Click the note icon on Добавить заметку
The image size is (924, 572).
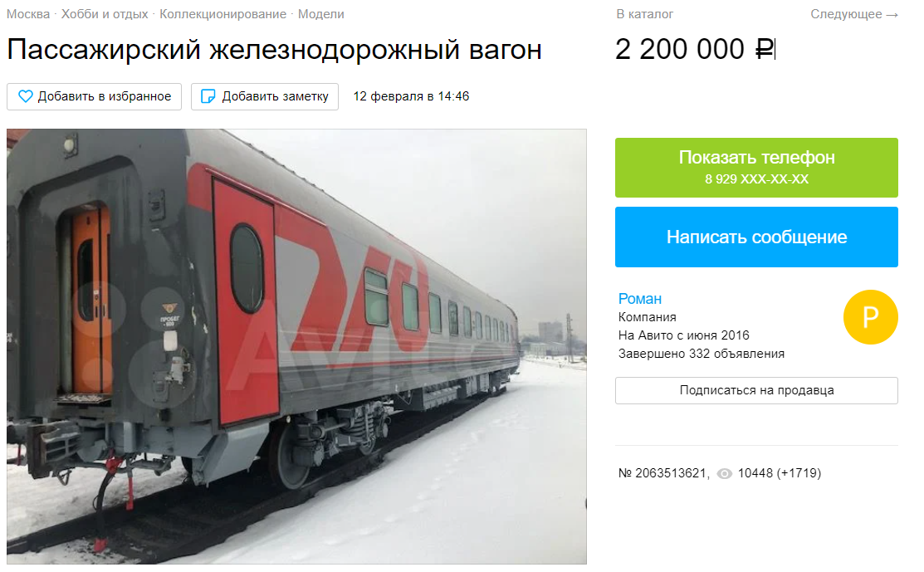[208, 96]
